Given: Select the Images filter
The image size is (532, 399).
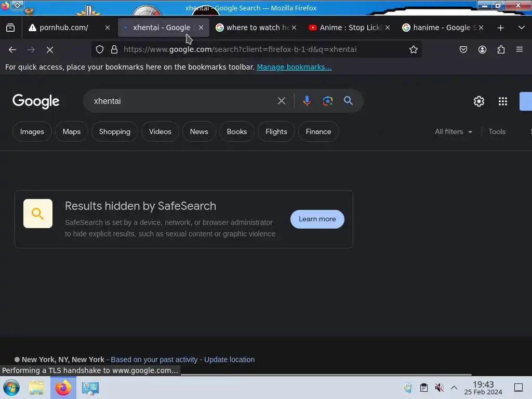Looking at the screenshot, I should point(32,131).
